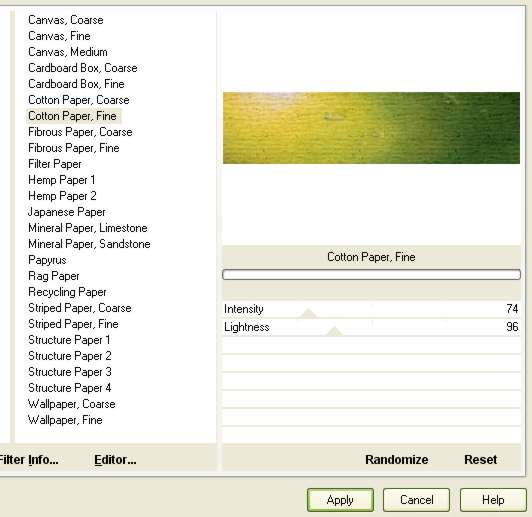The width and height of the screenshot is (532, 517).
Task: Apply the Cotton Paper filter
Action: (x=340, y=500)
